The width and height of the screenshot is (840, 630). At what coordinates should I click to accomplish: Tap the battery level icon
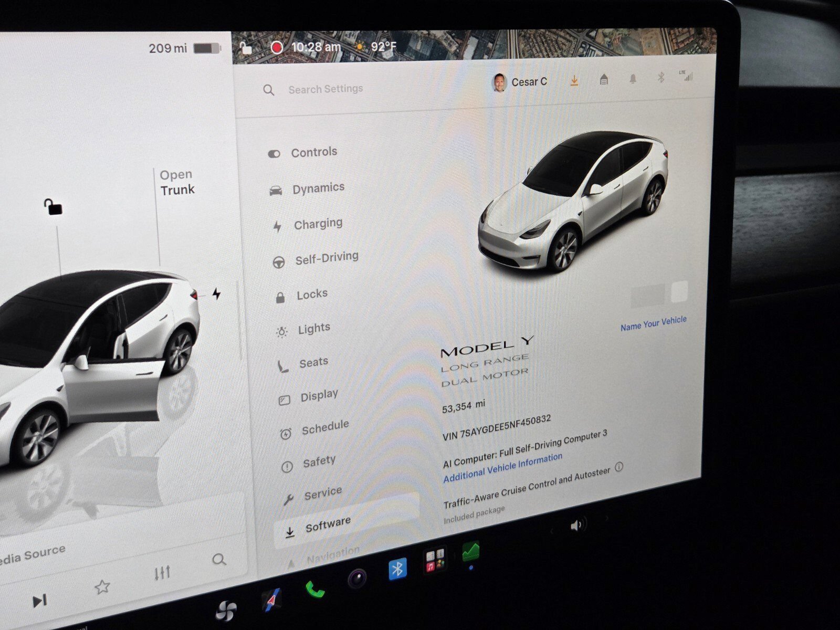point(207,48)
